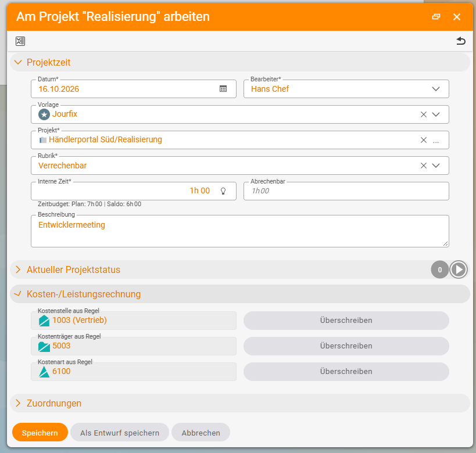Screen dimensions: 476x453
Task: Click the dialog title Am Projekt "Realisierung" arbeiten
Action: (x=113, y=17)
